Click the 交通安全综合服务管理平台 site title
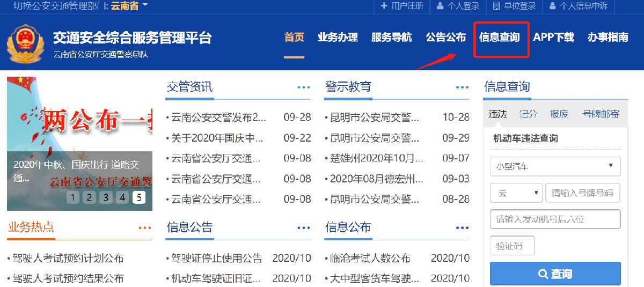This screenshot has height=287, width=644. [133, 38]
